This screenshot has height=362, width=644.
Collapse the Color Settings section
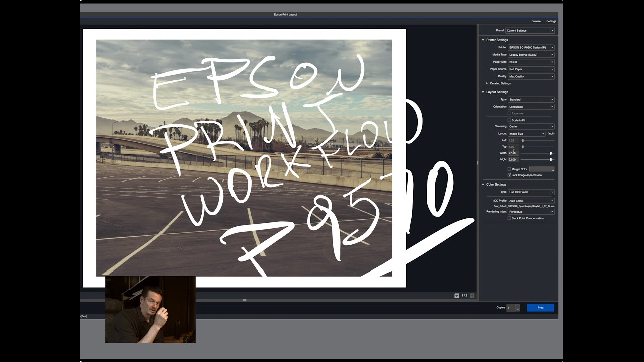point(483,185)
